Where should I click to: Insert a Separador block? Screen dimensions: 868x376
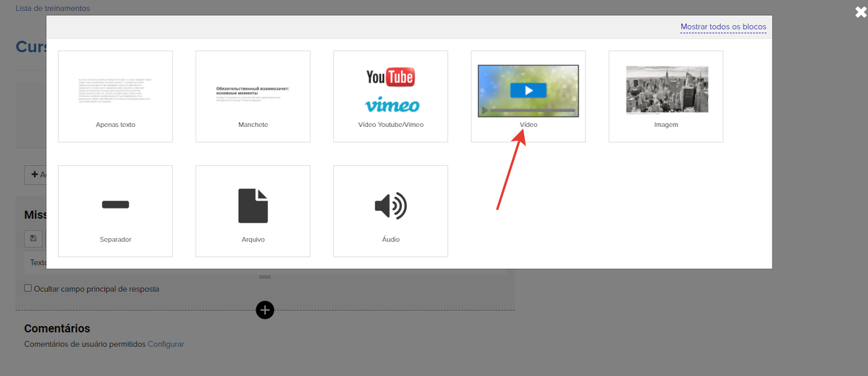(x=115, y=211)
